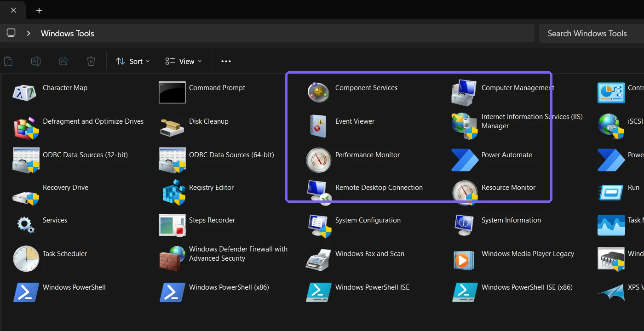This screenshot has width=644, height=331.
Task: Select the ODBC Data Sources (32-bit) icon
Action: [26, 160]
